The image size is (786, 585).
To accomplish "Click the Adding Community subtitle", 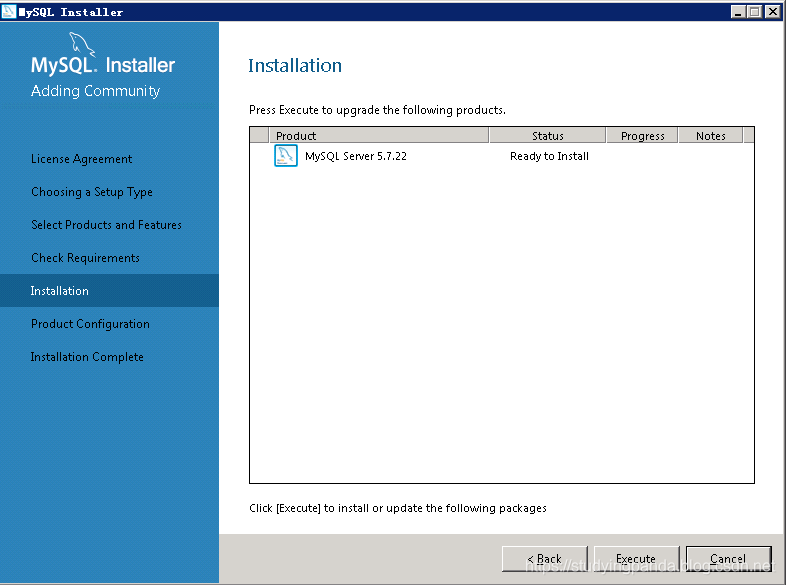I will tap(95, 91).
